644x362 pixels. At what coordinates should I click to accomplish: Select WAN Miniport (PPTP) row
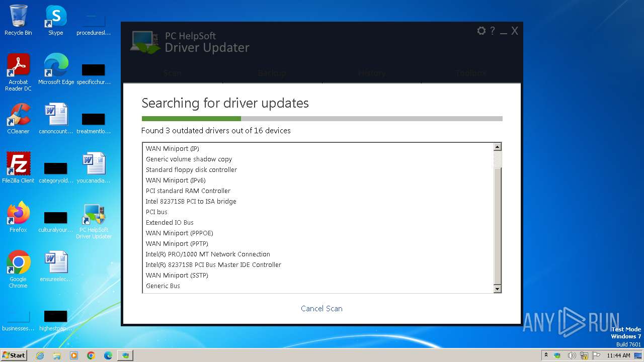(x=318, y=244)
